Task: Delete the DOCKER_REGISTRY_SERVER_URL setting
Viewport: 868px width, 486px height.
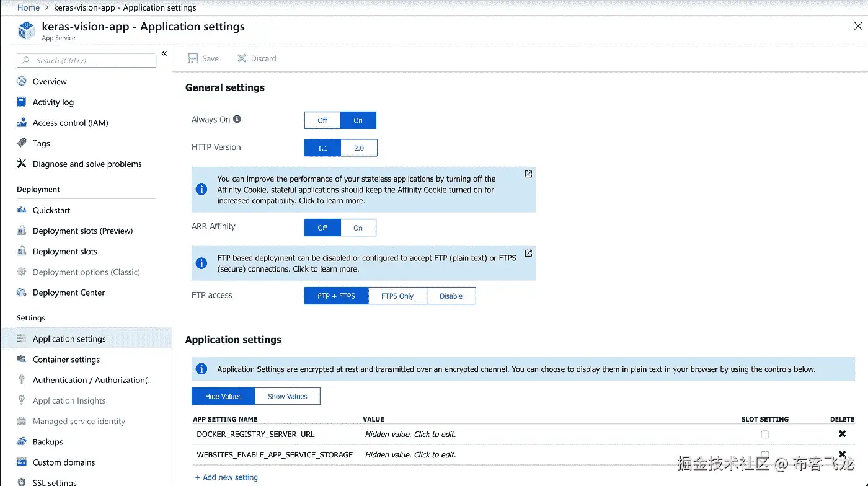Action: point(842,434)
